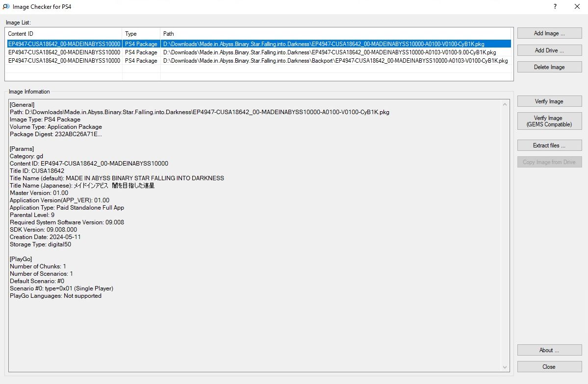This screenshot has width=588, height=384.
Task: Click PS4 Package type cell in second row
Action: (x=141, y=52)
